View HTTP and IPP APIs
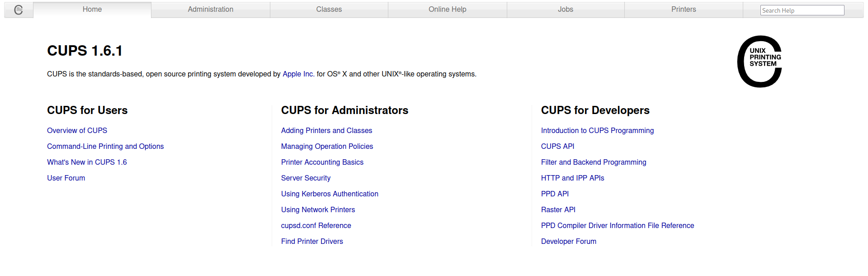This screenshot has height=276, width=868. point(572,178)
